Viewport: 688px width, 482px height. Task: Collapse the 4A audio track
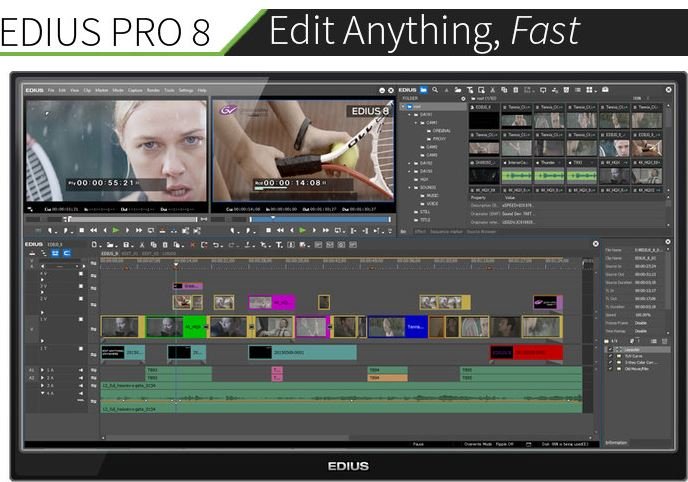[x=43, y=393]
